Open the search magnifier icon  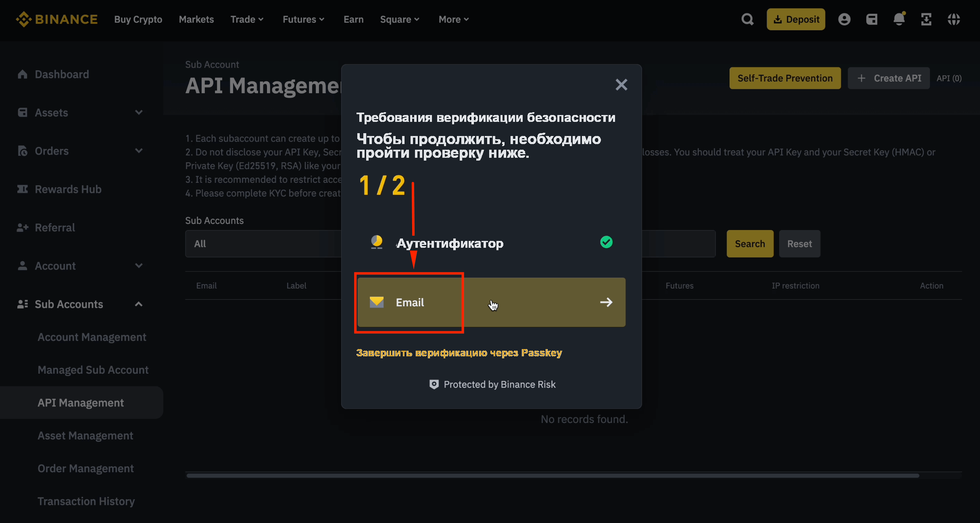pyautogui.click(x=747, y=19)
